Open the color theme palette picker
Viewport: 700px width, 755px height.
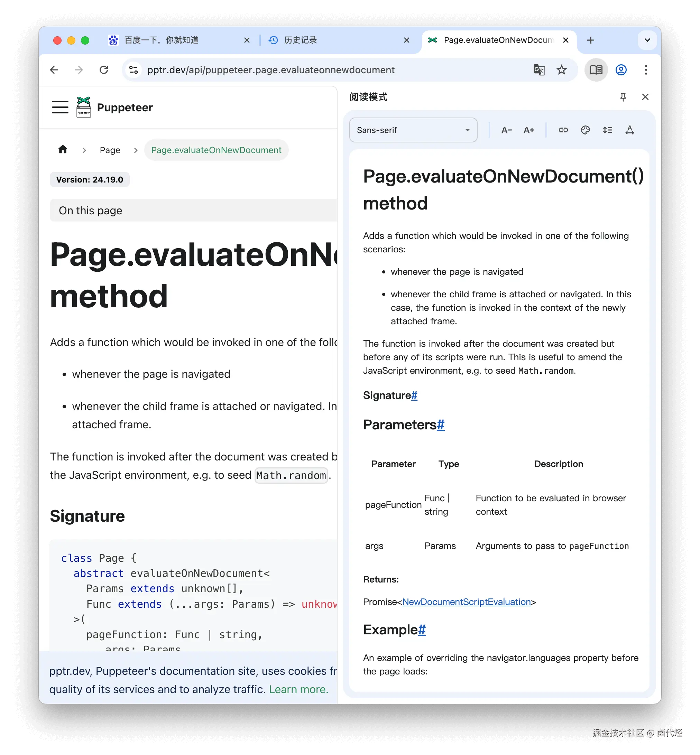[x=585, y=130]
